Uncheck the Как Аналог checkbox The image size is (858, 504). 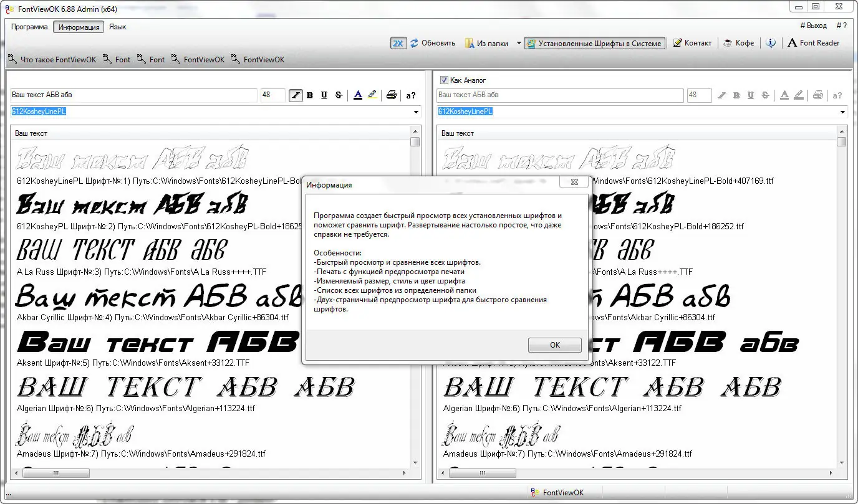point(444,80)
